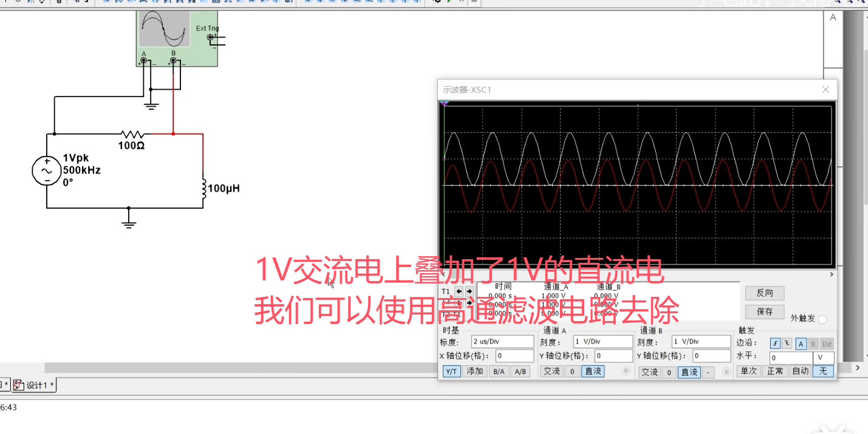Enable Y/T timebase display mode
The image size is (868, 434).
tap(451, 371)
